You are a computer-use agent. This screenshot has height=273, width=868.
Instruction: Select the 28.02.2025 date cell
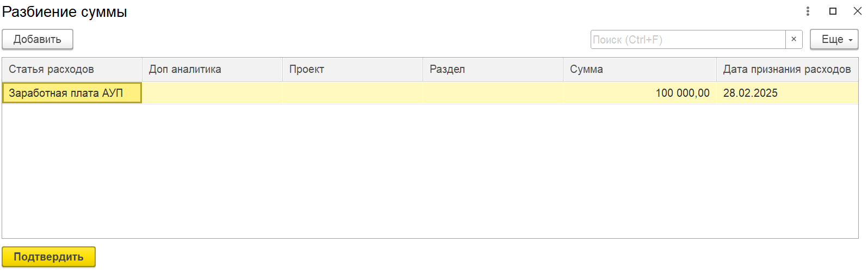787,93
